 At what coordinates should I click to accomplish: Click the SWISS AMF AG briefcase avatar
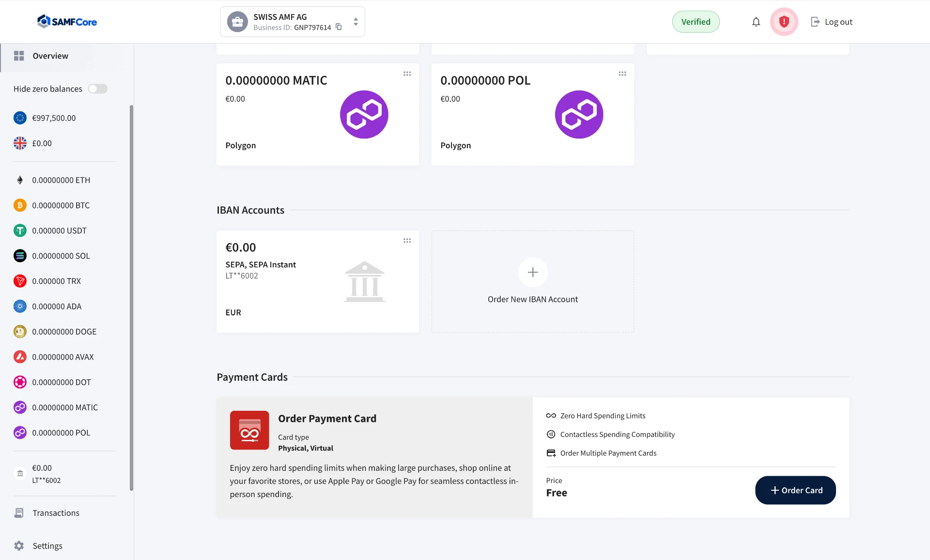(237, 22)
